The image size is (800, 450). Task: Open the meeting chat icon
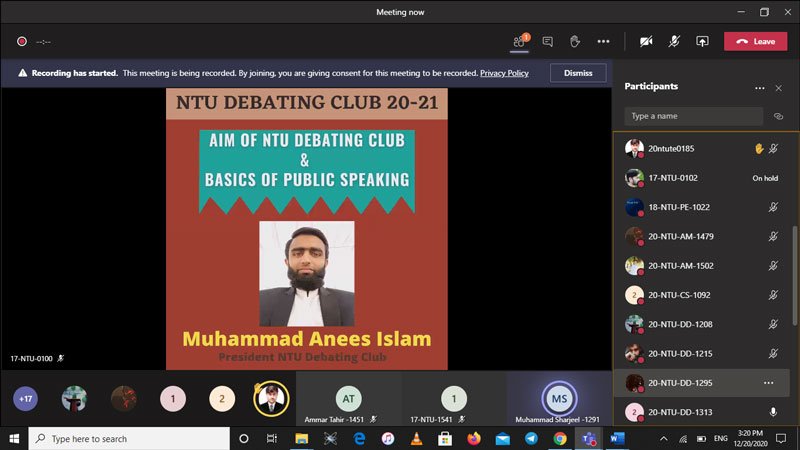pos(547,41)
